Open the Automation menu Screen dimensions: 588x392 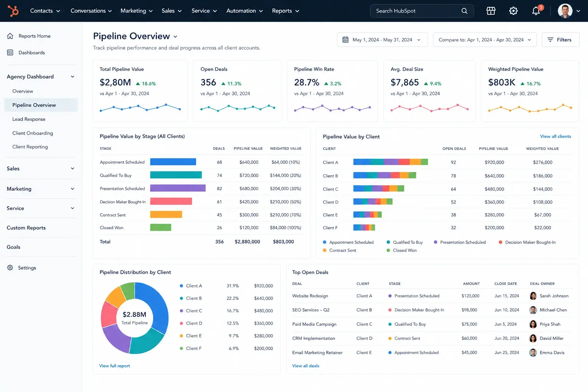click(245, 11)
